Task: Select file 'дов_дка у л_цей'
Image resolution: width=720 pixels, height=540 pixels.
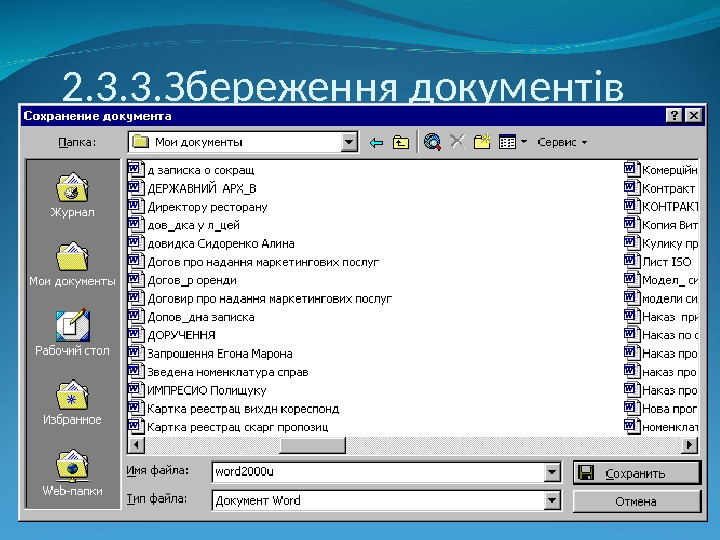Action: (x=193, y=225)
